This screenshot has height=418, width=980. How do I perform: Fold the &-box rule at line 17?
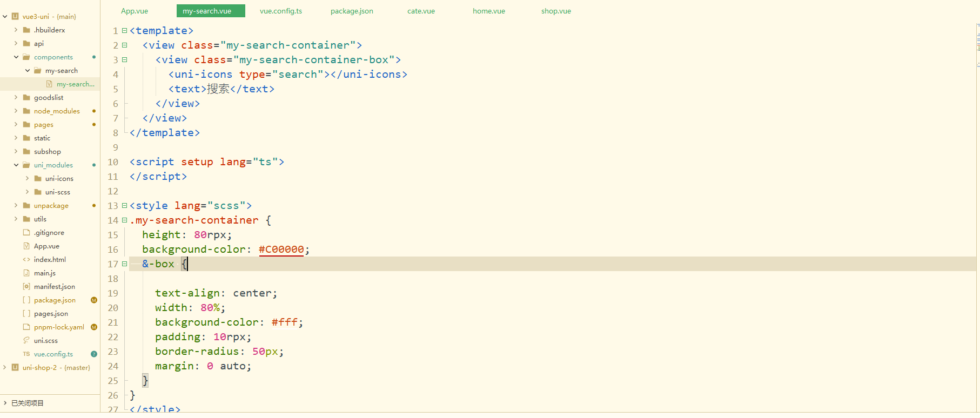pos(125,264)
